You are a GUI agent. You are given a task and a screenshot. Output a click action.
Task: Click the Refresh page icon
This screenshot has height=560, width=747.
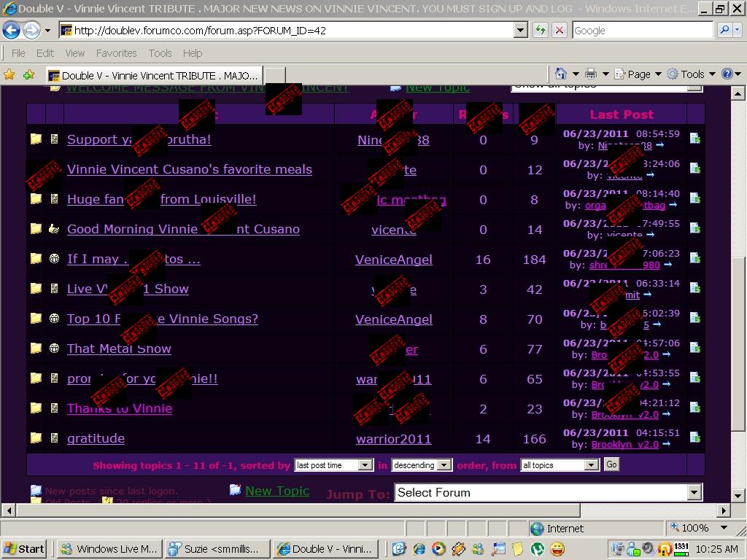[540, 31]
